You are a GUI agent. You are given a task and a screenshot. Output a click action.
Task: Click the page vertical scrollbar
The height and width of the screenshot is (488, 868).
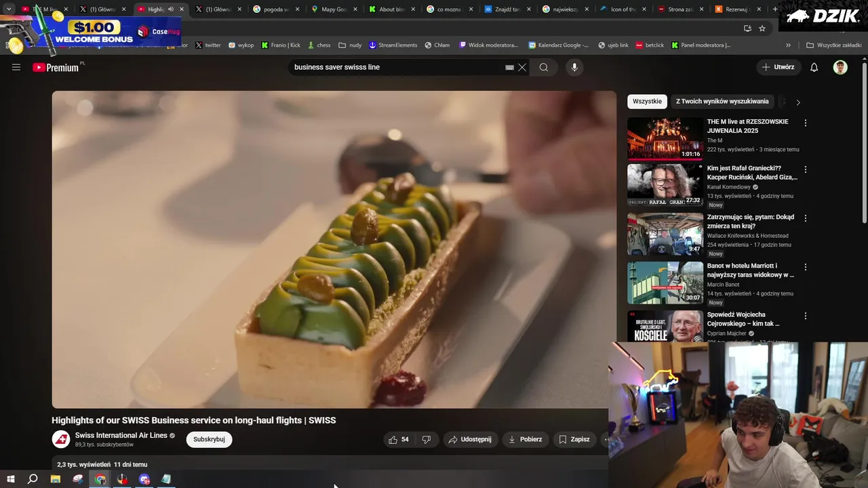(x=864, y=142)
